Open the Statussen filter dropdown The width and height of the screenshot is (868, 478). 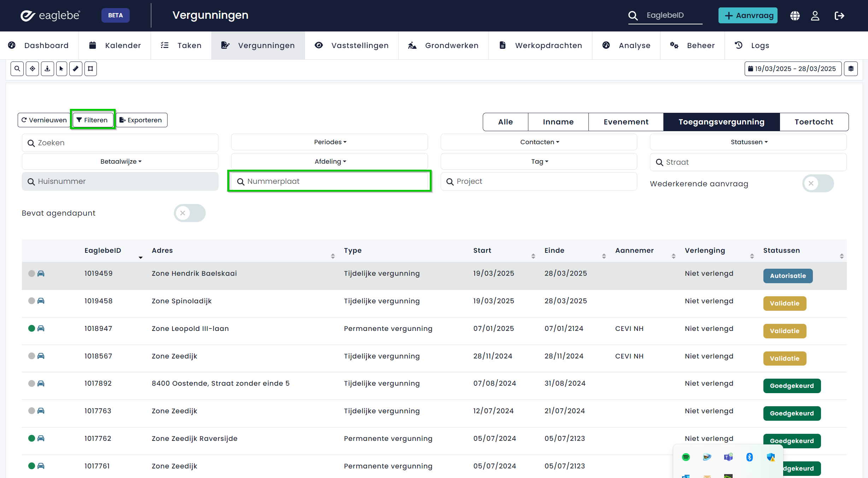pos(749,142)
